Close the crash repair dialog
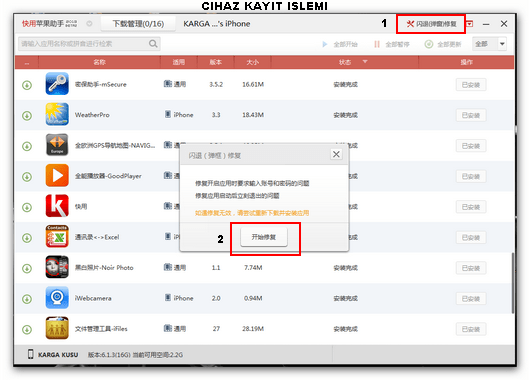Image resolution: width=530 pixels, height=380 pixels. 336,155
